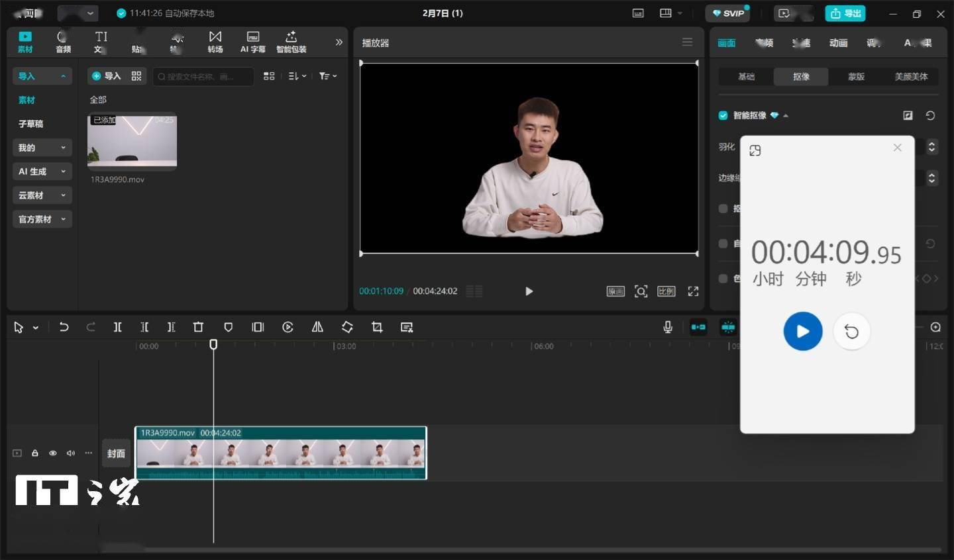The image size is (954, 560).
Task: Click the 封面 cover button
Action: point(116,453)
